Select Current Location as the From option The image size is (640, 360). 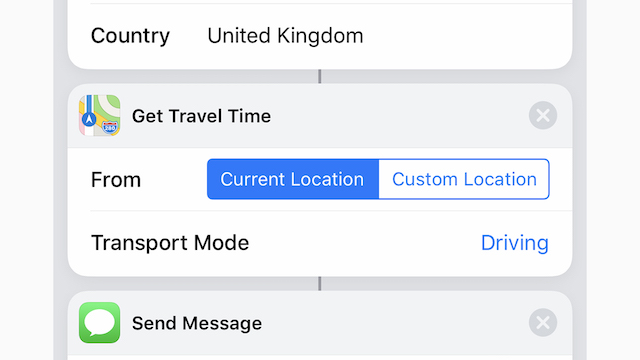click(293, 179)
